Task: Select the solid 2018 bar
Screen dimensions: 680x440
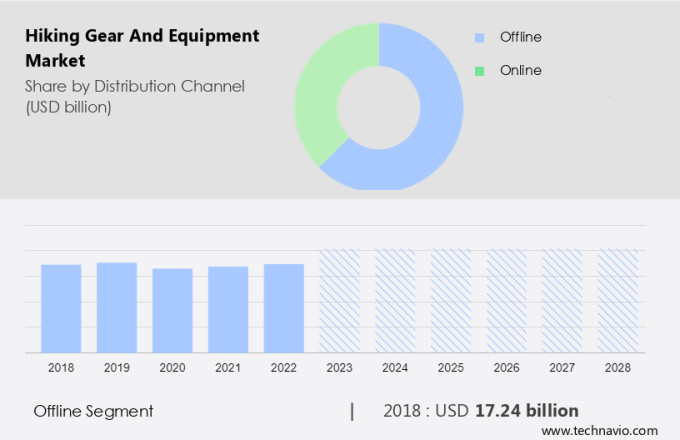Action: pos(61,308)
